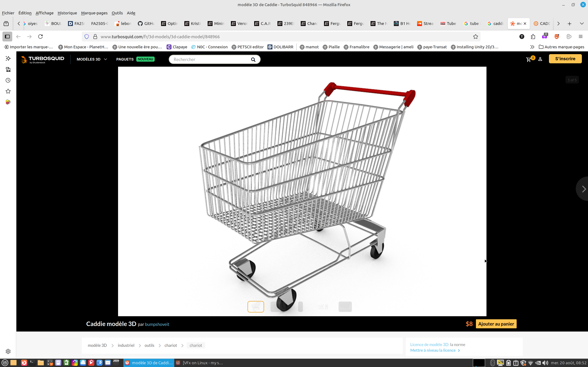Click the search magnifier icon
This screenshot has width=588, height=367.
253,59
